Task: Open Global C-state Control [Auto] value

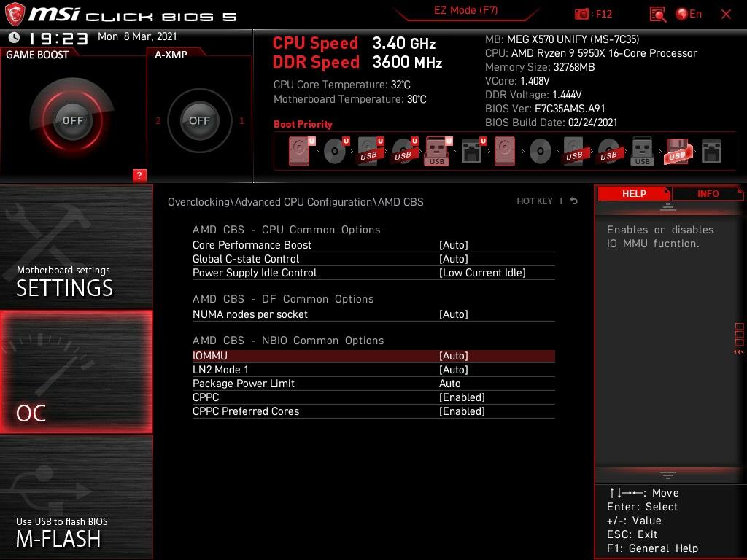Action: [x=454, y=259]
